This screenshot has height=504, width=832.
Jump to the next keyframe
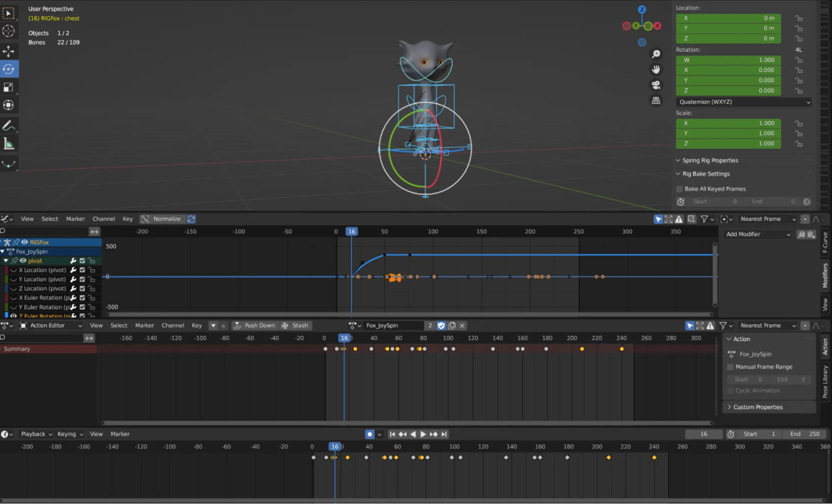pyautogui.click(x=433, y=434)
